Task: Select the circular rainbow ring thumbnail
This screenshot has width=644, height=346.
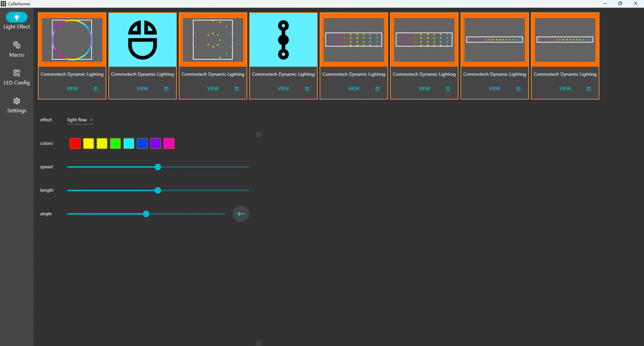Action: click(72, 40)
